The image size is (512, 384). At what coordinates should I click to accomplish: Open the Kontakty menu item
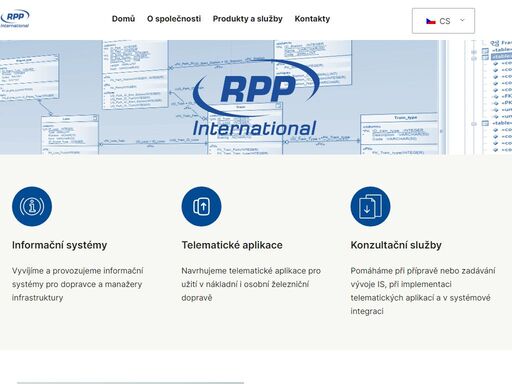coord(312,19)
